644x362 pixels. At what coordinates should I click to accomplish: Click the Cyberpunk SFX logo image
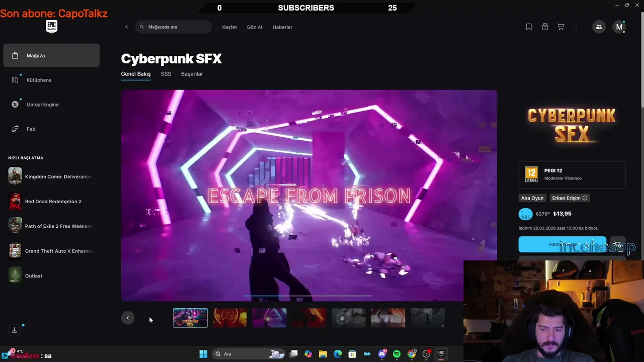[572, 125]
